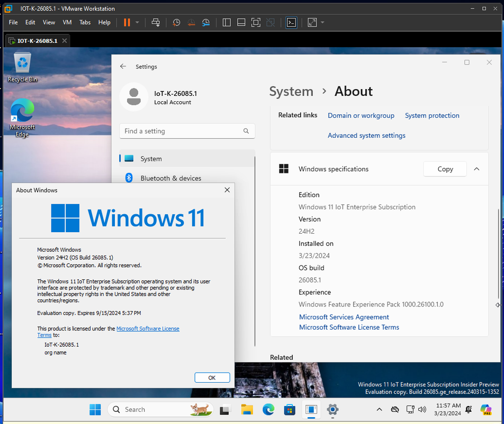This screenshot has width=504, height=424.
Task: Open Copilot preview from the taskbar
Action: click(x=486, y=410)
